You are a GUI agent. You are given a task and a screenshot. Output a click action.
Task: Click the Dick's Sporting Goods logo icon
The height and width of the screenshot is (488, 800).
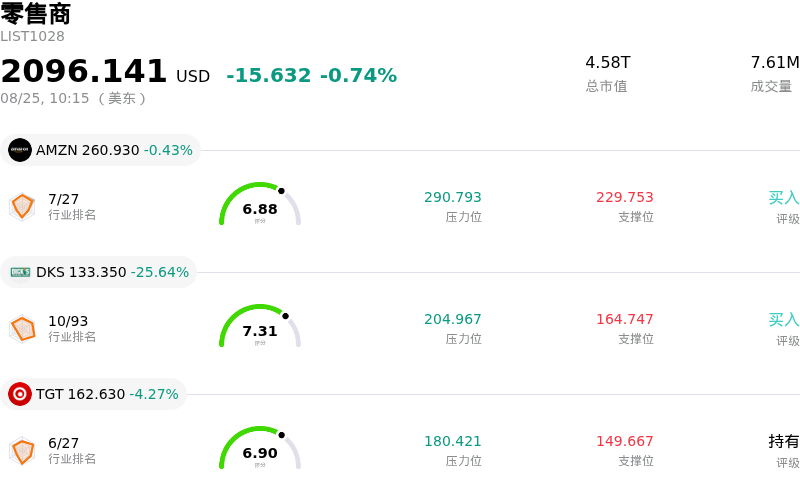point(20,272)
